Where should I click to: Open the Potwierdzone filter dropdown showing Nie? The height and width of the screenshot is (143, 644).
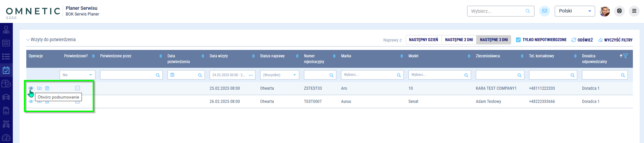click(x=77, y=75)
